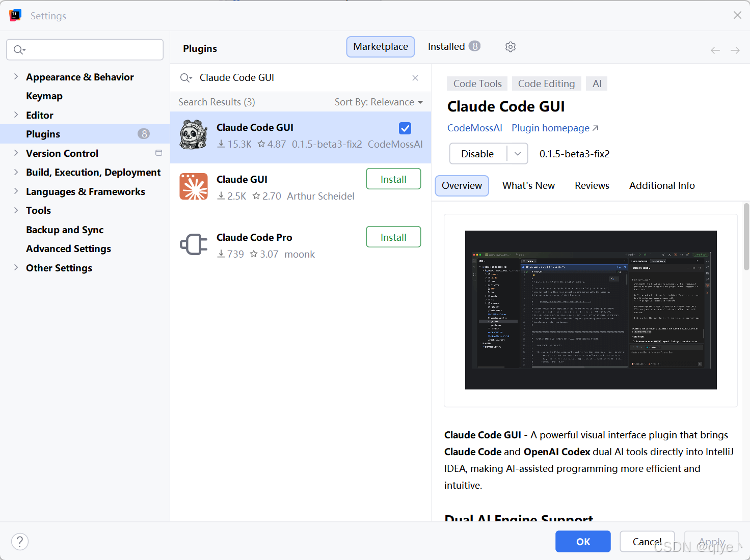Click the Arthur Scheidel vendor name
The height and width of the screenshot is (560, 750).
click(x=320, y=197)
